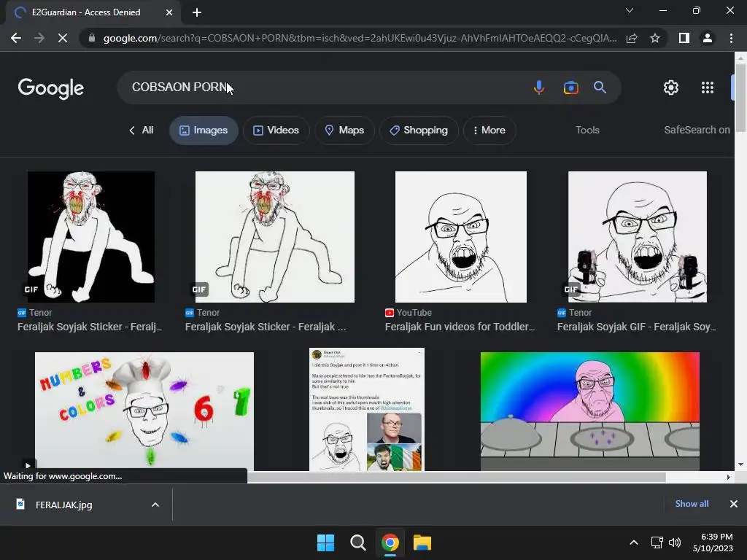
Task: Bookmark this page with star icon
Action: 655,38
